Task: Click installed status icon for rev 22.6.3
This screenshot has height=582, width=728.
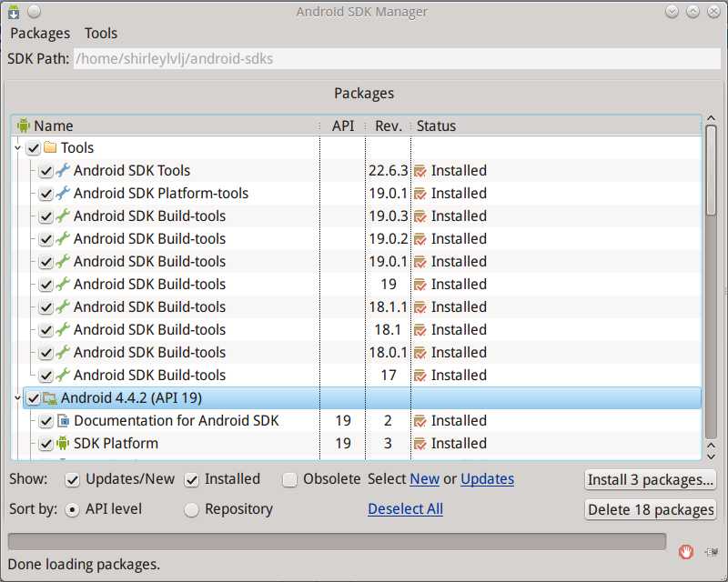Action: (420, 171)
